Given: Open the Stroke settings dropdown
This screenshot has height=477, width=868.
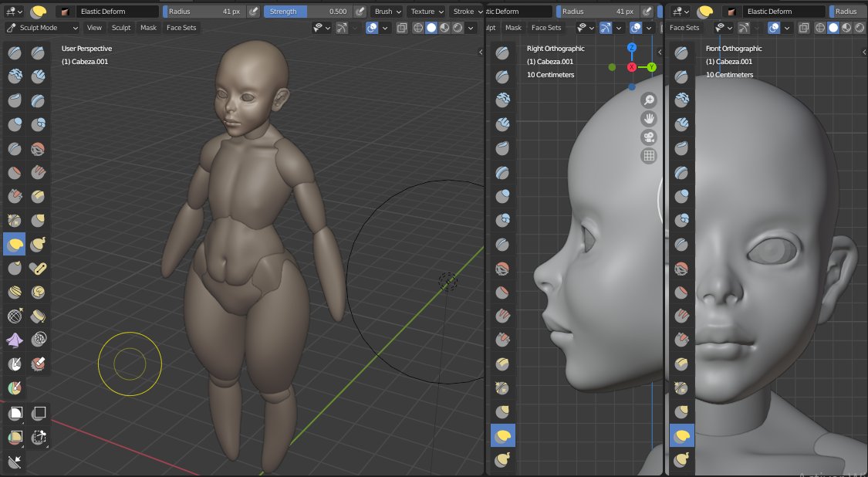Looking at the screenshot, I should coord(466,11).
